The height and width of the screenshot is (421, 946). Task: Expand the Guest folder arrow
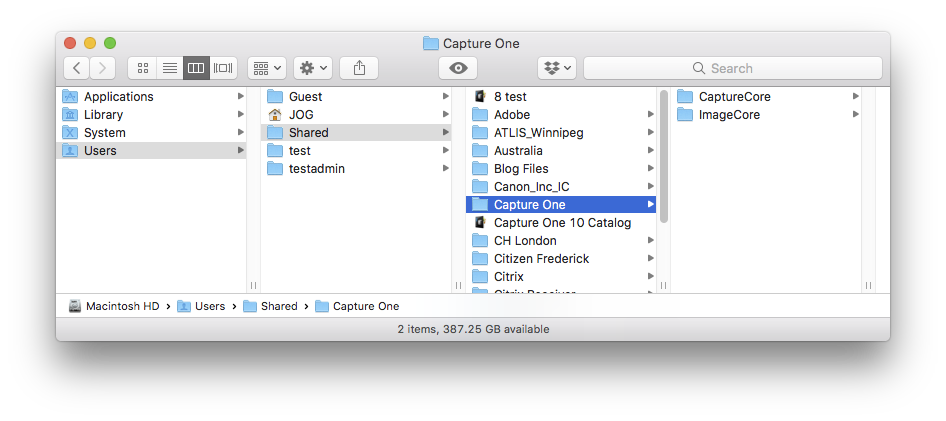coord(445,97)
